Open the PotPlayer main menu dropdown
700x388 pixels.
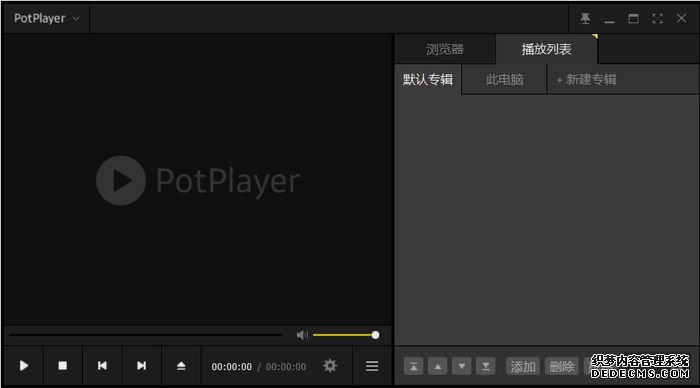46,18
